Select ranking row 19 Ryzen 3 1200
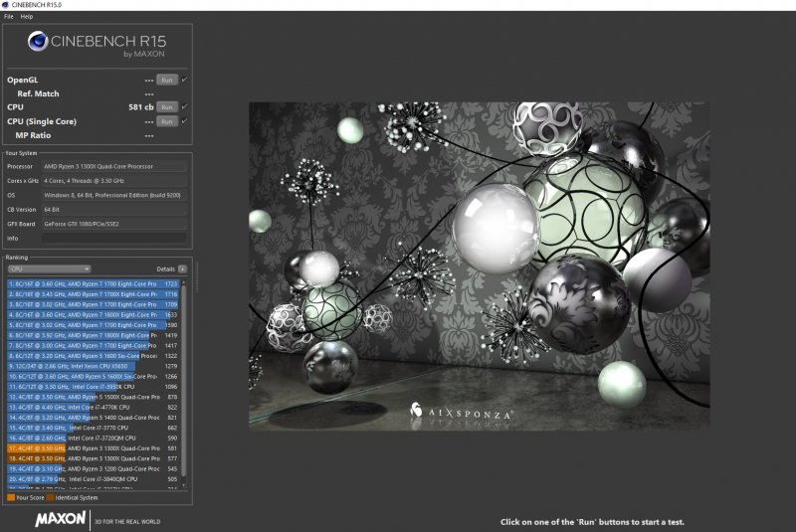796x532 pixels. (93, 468)
